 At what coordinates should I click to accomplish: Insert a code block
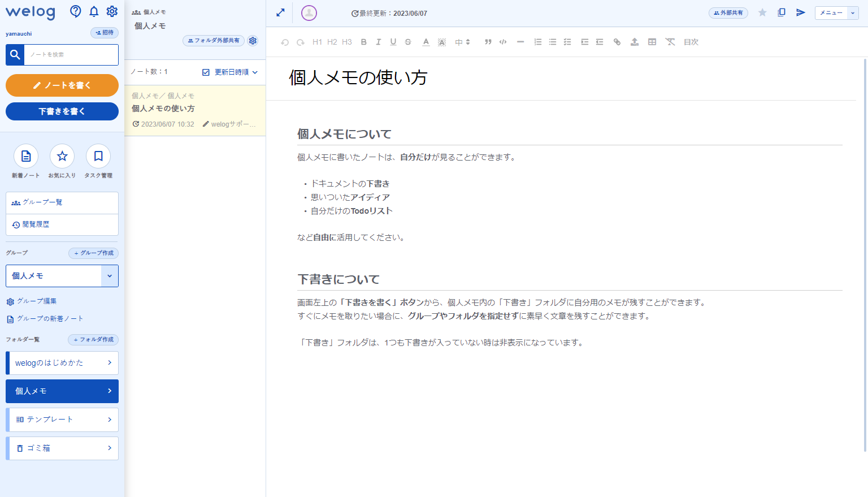pos(503,42)
